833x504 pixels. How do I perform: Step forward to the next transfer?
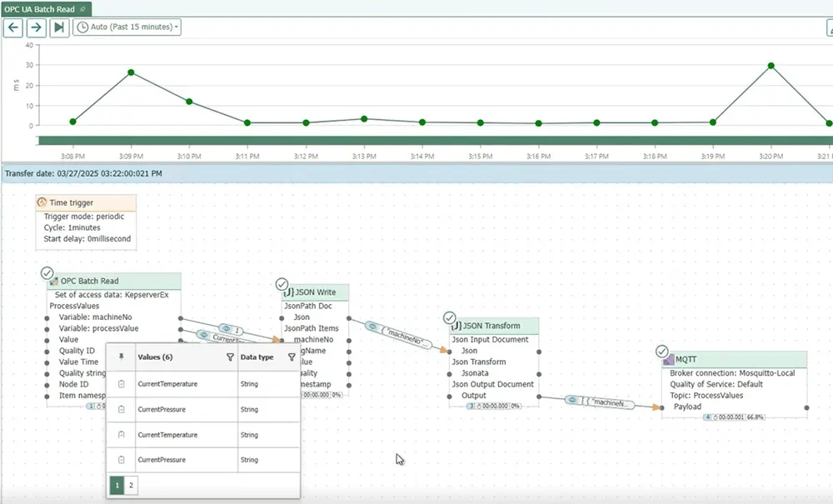pyautogui.click(x=36, y=27)
